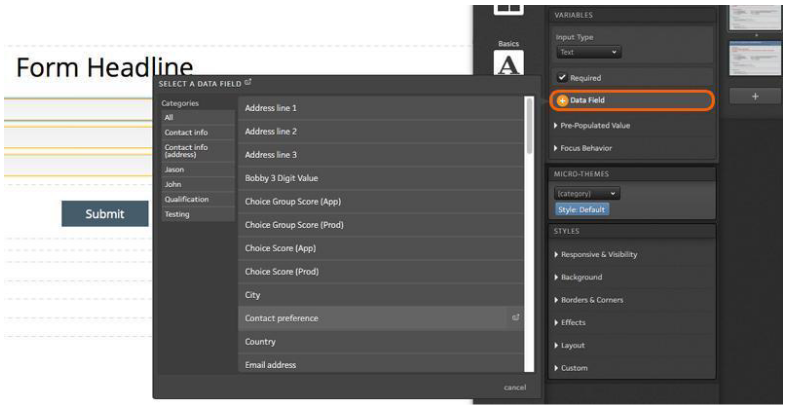Click the Style: Default tag
785x406 pixels.
[582, 209]
